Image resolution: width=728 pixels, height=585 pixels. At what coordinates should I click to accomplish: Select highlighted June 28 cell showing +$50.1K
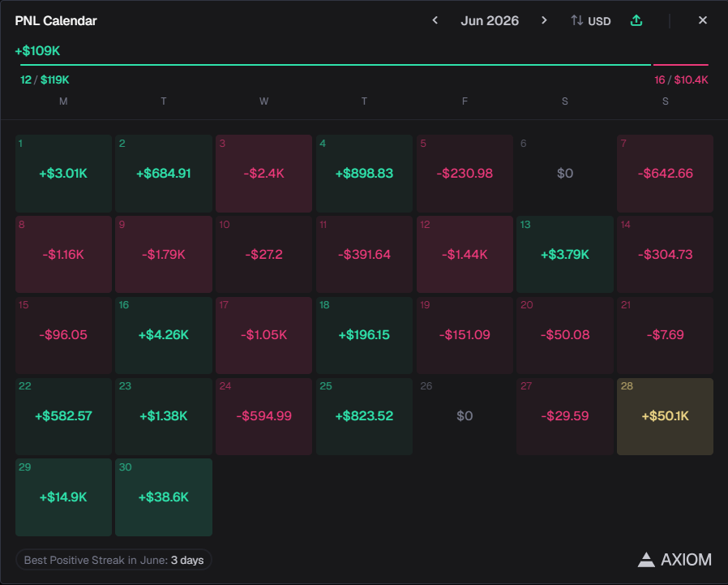[x=665, y=416]
